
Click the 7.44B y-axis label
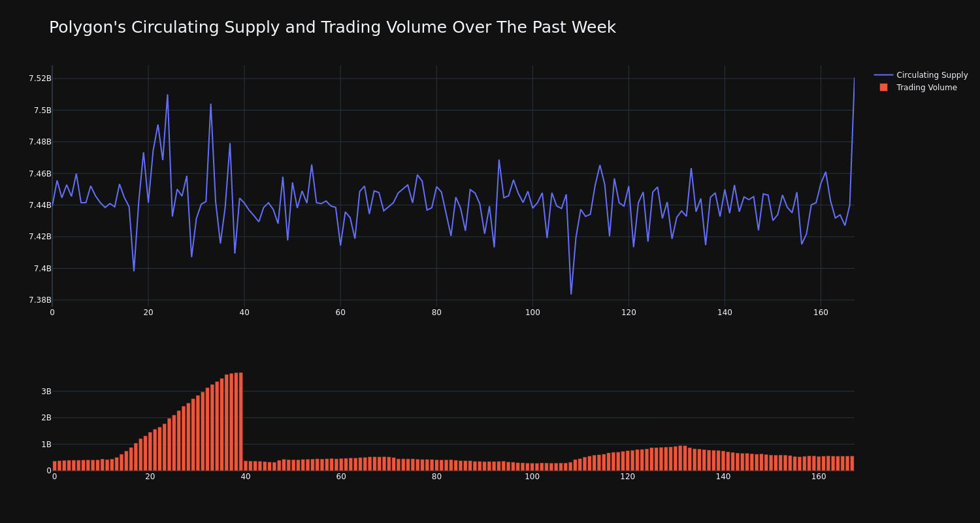coord(40,205)
